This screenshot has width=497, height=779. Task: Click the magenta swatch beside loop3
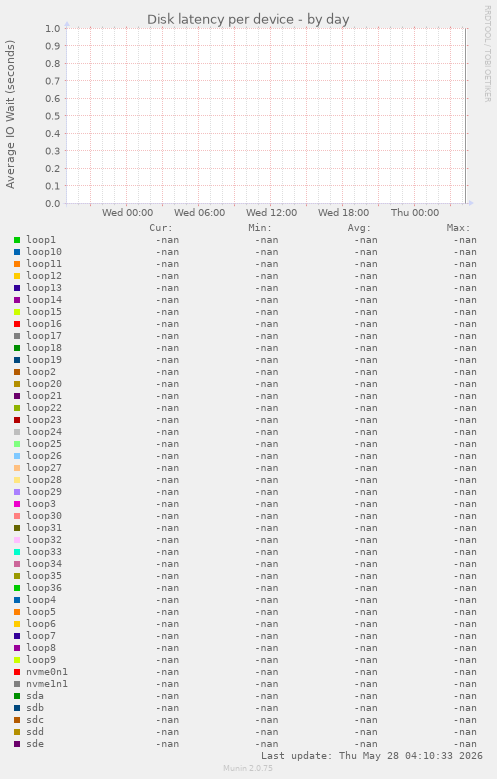pos(17,504)
